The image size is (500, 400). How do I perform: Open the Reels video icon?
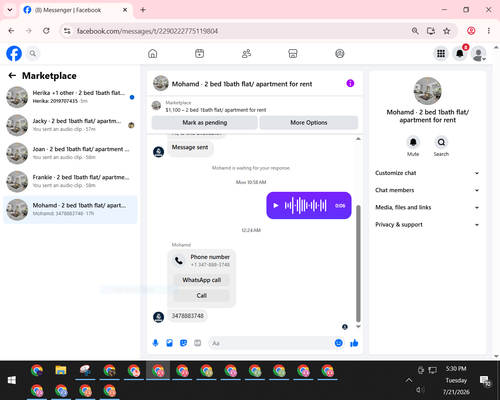[199, 53]
